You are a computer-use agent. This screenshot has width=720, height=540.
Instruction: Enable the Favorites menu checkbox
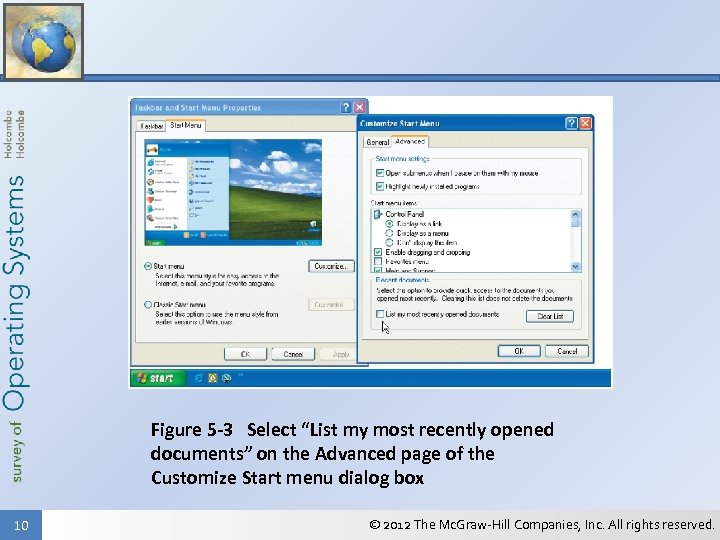coord(378,262)
